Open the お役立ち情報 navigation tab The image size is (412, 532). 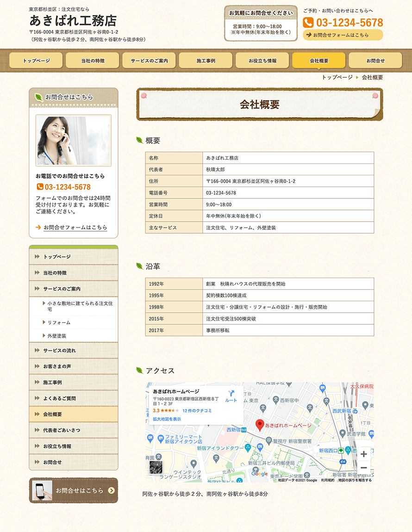pyautogui.click(x=262, y=60)
